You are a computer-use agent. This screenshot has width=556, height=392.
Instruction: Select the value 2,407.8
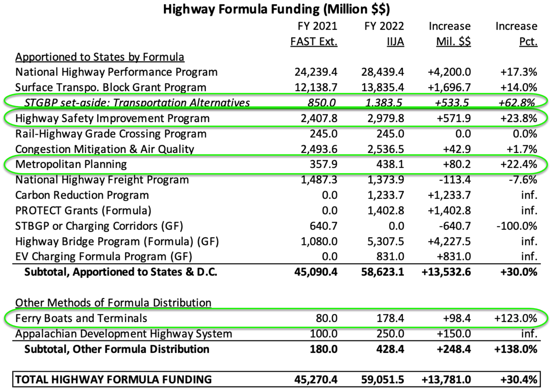point(319,118)
